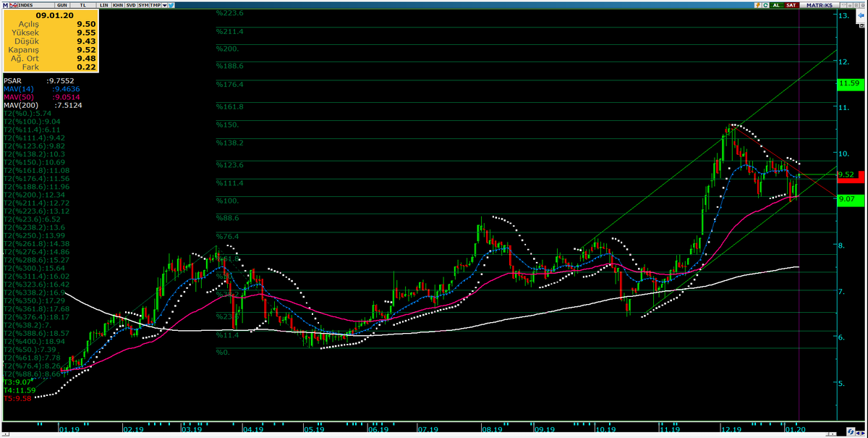The image size is (868, 438).
Task: Click the %0. Fibonacci level label
Action: click(224, 352)
